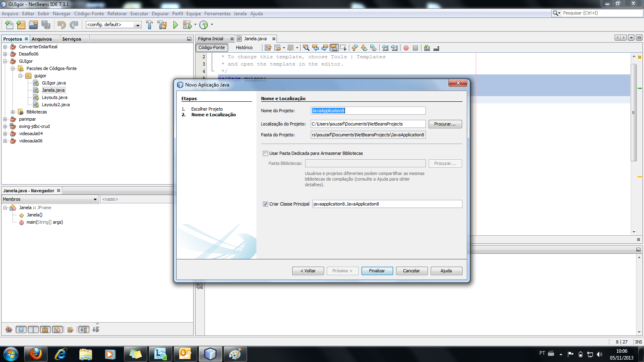Screen dimensions: 644x362
Task: Click the Save All toolbar icon
Action: point(46,25)
